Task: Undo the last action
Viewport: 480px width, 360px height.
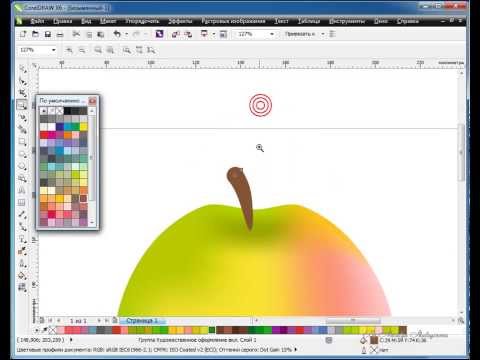Action: point(117,34)
